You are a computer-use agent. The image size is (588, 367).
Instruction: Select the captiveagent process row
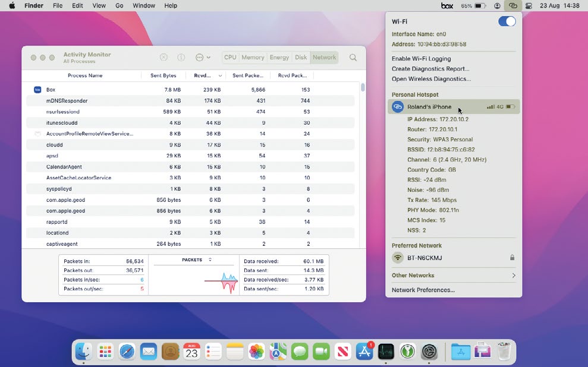point(190,244)
